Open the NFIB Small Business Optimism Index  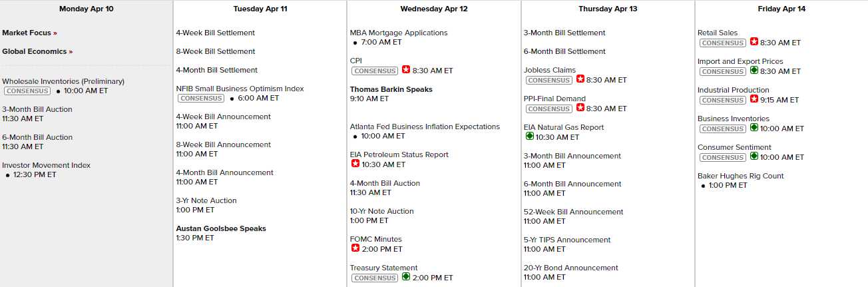(x=240, y=89)
